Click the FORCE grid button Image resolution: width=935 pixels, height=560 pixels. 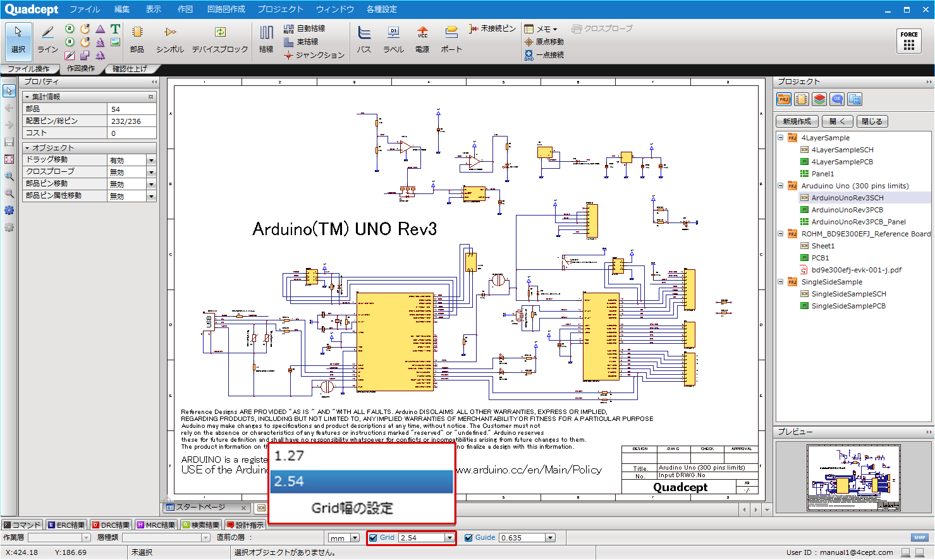[x=909, y=41]
